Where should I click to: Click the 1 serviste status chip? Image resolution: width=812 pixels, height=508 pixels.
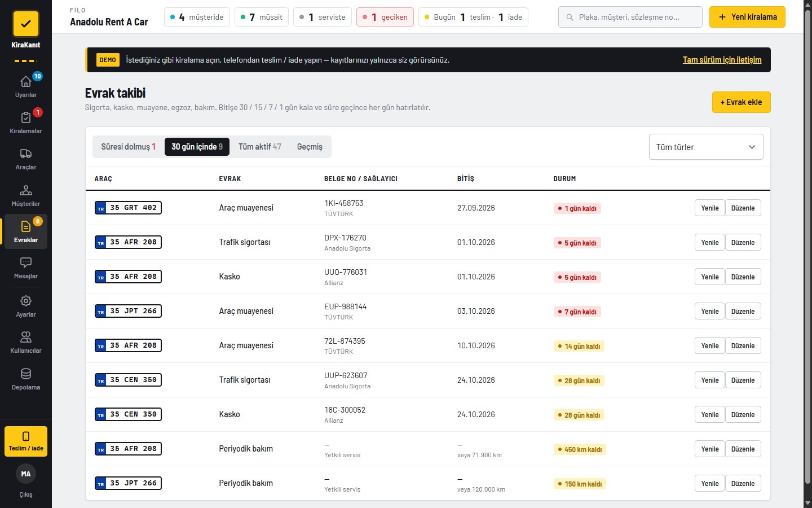pyautogui.click(x=323, y=17)
